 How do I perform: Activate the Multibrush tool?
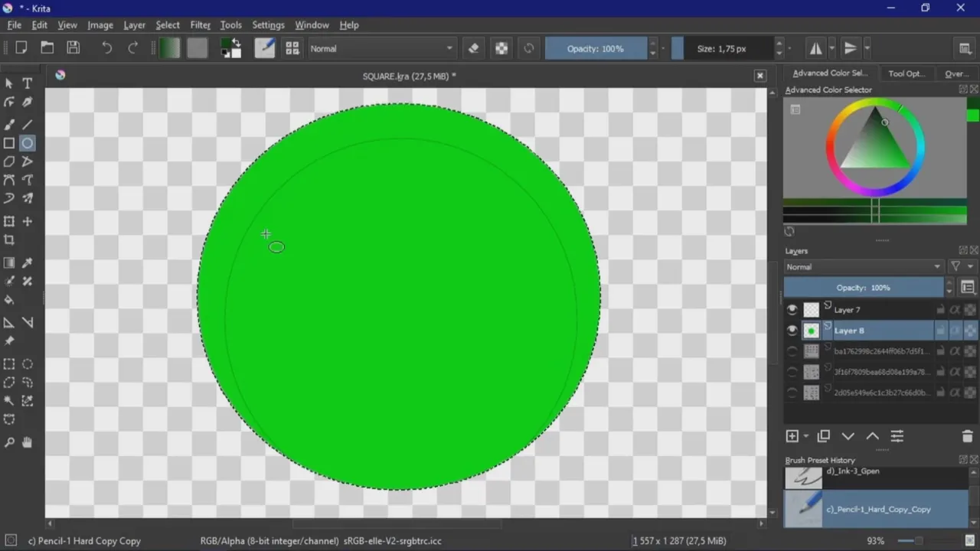coord(28,199)
